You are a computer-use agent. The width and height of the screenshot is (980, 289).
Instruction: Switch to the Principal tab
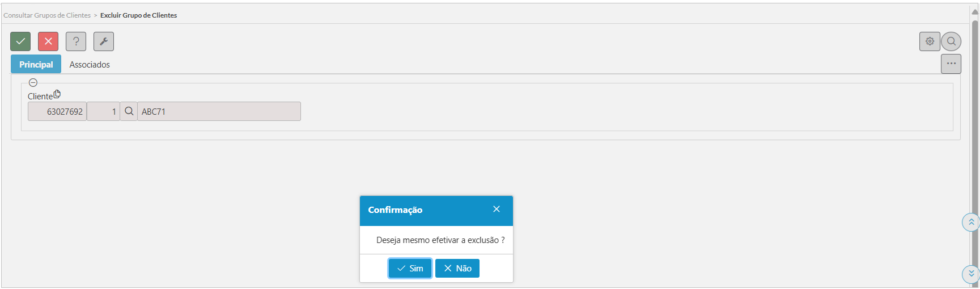[x=36, y=64]
